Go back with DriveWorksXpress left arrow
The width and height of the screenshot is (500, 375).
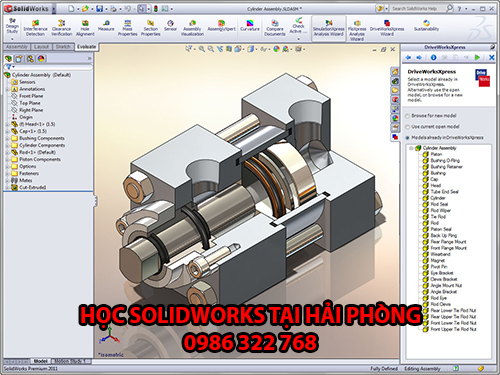pos(409,58)
